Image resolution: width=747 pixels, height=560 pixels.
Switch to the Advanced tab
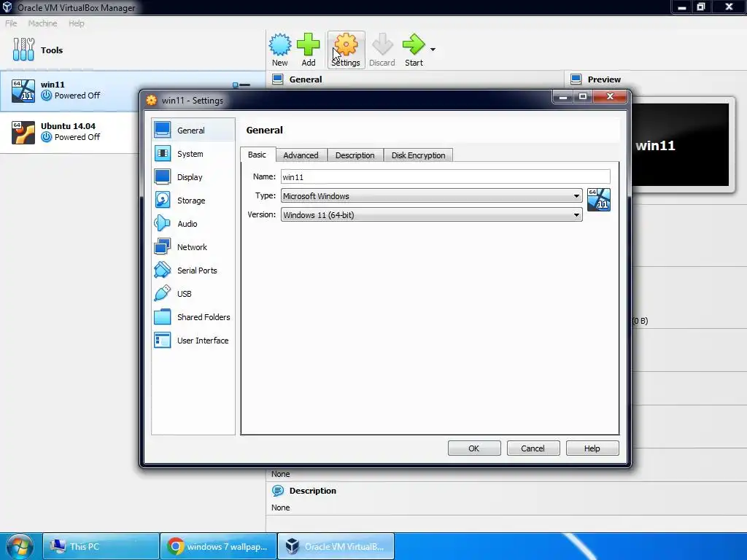coord(301,155)
